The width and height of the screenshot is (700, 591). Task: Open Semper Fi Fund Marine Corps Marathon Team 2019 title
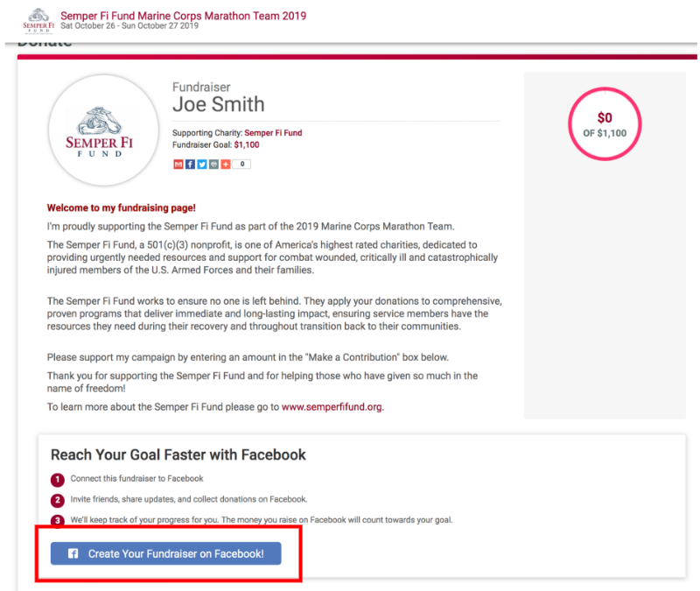click(184, 16)
